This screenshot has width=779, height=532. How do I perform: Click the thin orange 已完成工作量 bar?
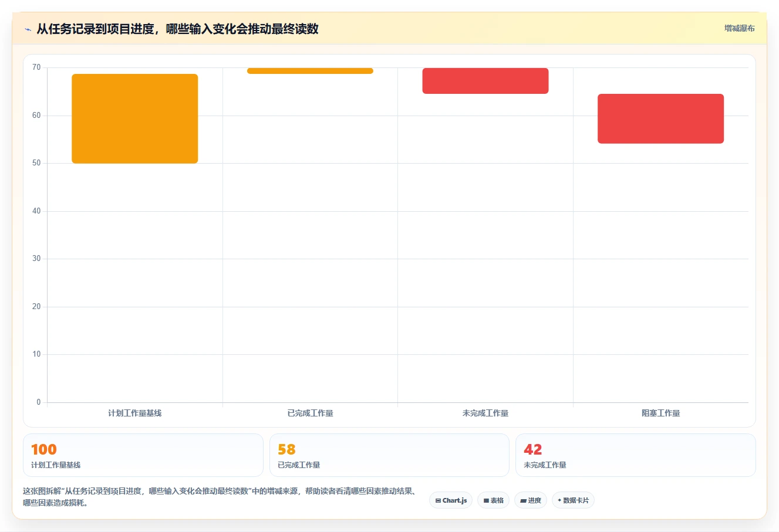pos(310,71)
